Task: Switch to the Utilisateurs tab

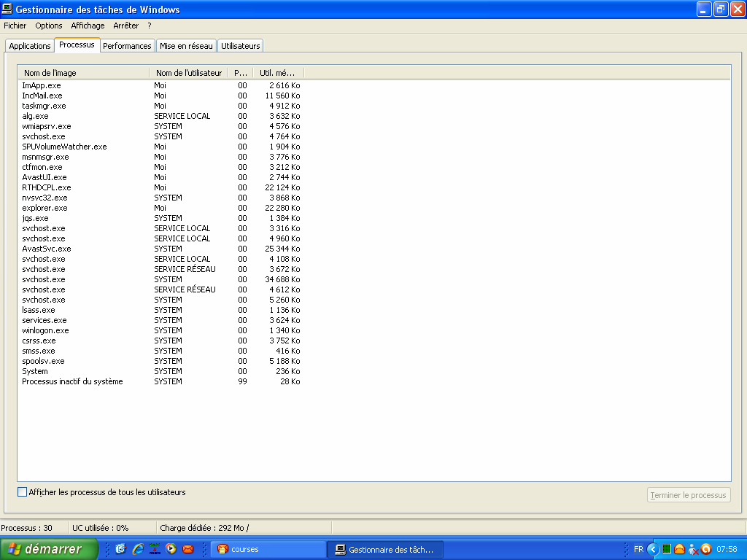Action: point(241,46)
